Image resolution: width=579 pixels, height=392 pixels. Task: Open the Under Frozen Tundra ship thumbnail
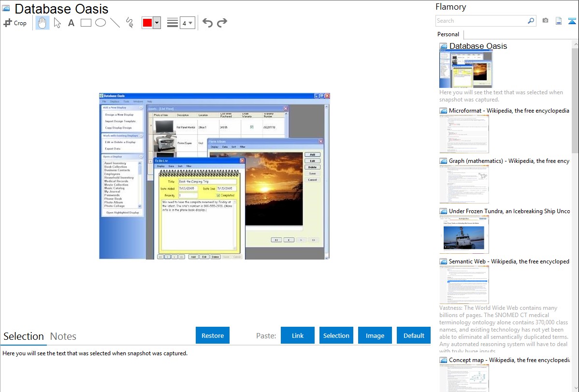coord(464,234)
